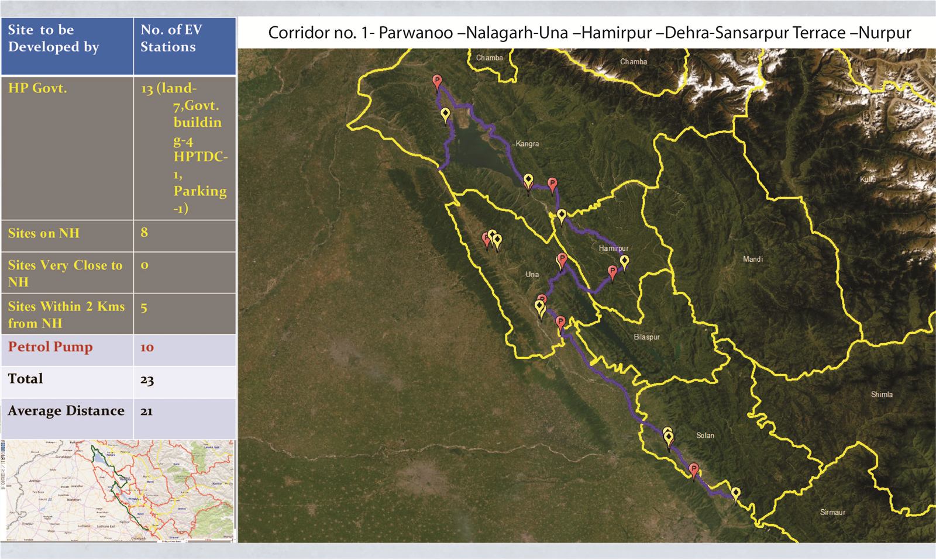The height and width of the screenshot is (560, 936).
Task: Select the yellow pin cluster left of the Solan label
Action: point(667,438)
